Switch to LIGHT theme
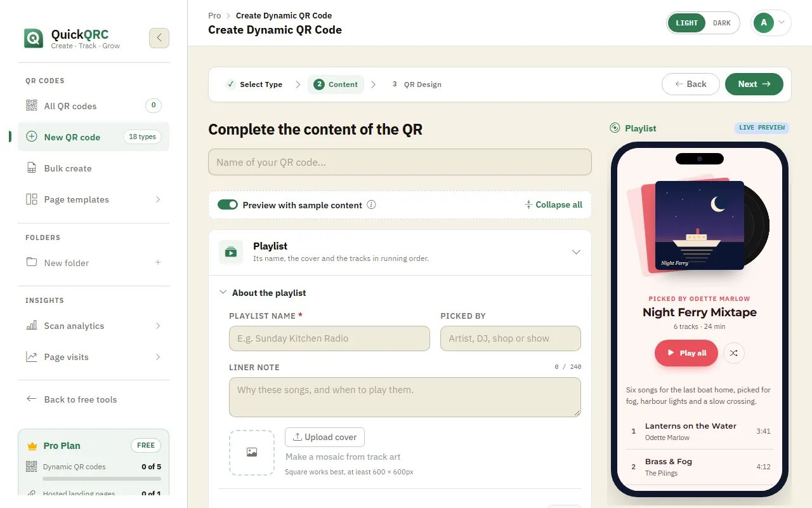The width and height of the screenshot is (812, 508). click(686, 23)
